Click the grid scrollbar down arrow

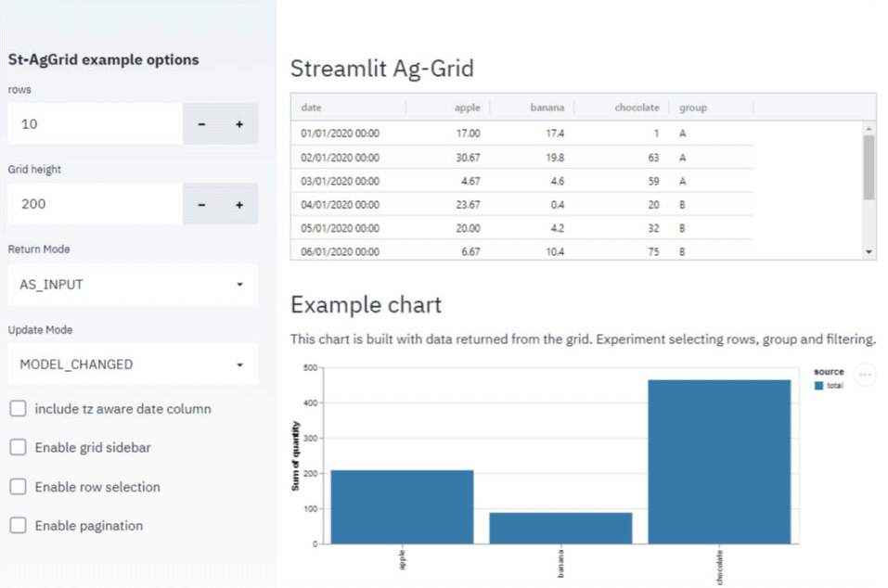click(x=869, y=251)
